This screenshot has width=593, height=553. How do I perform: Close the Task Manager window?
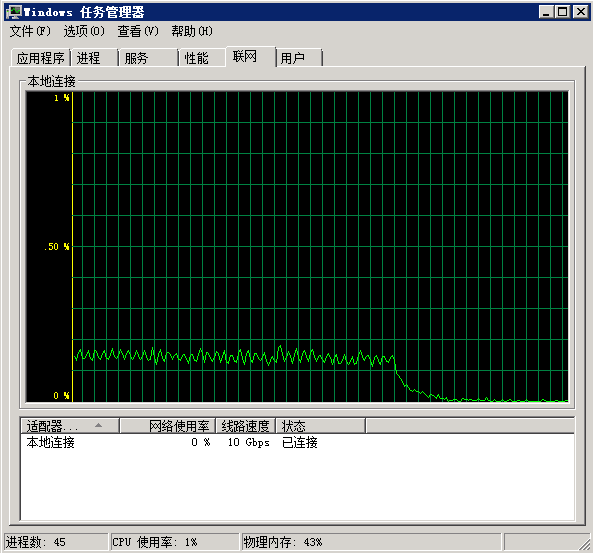tap(581, 12)
